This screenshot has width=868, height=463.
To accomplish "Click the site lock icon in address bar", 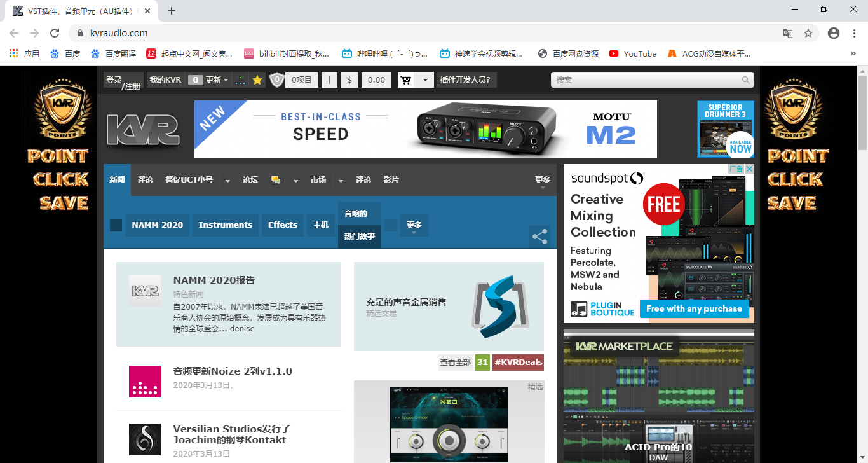I will coord(80,33).
